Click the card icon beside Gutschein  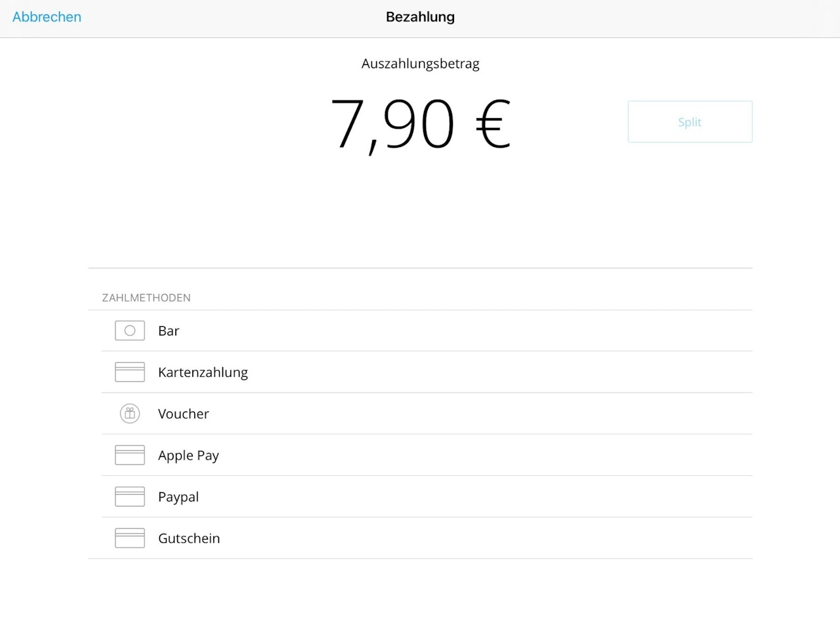click(130, 538)
